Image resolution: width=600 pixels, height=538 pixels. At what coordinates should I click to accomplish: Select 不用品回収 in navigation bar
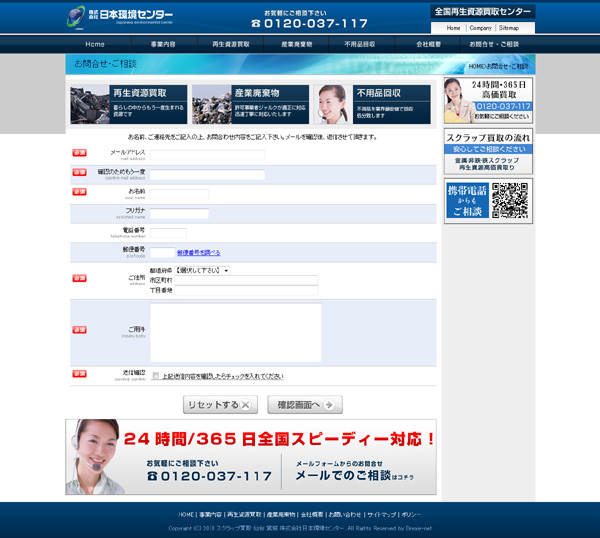[360, 44]
